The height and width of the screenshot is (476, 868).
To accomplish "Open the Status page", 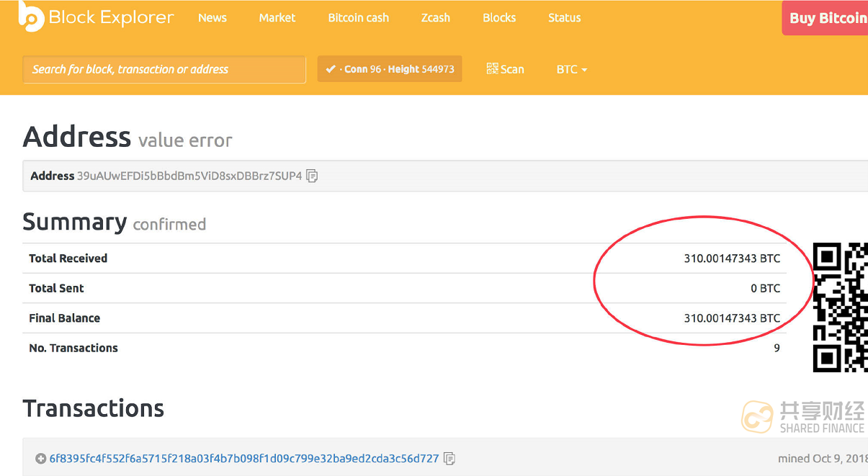I will pos(564,18).
